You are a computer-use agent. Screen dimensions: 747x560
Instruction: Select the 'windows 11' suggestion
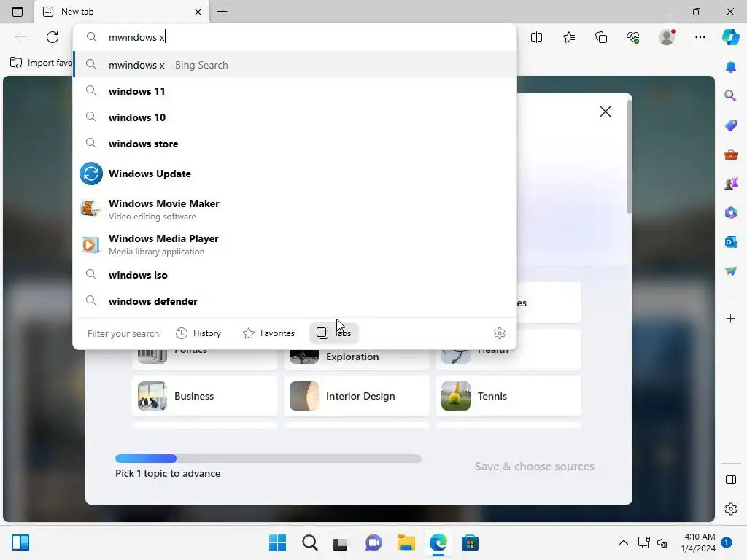[295, 91]
